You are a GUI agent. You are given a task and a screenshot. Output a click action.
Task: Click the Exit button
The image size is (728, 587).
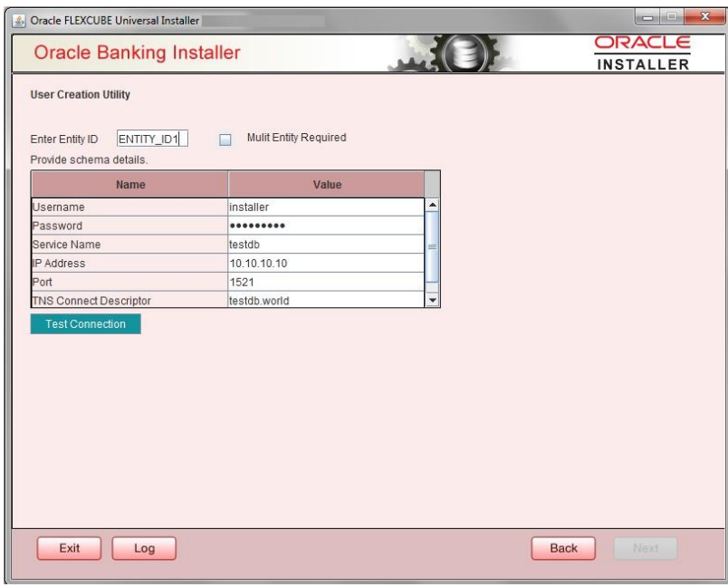[69, 548]
